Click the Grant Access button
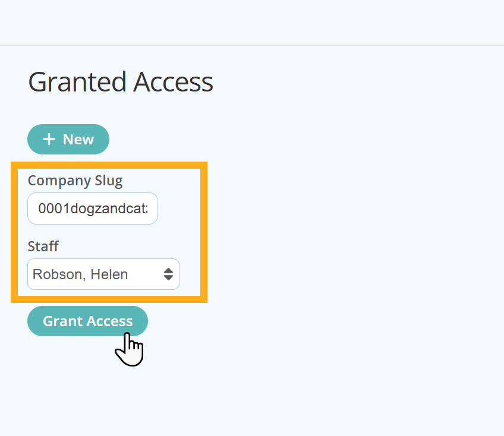The width and height of the screenshot is (504, 436). pyautogui.click(x=87, y=321)
